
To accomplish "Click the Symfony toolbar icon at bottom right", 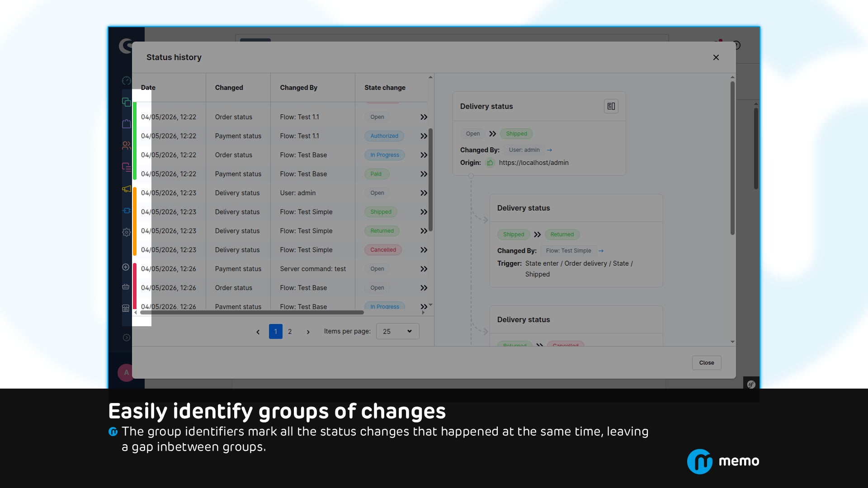I will [751, 385].
